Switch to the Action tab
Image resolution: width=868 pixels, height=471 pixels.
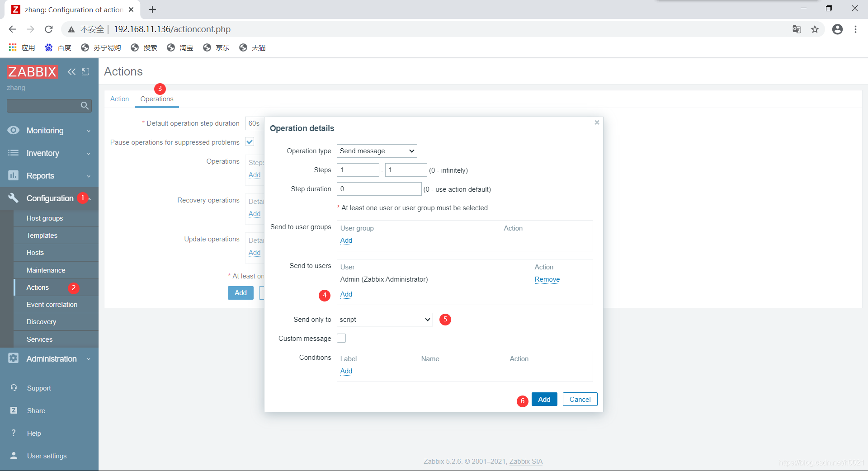(x=119, y=99)
